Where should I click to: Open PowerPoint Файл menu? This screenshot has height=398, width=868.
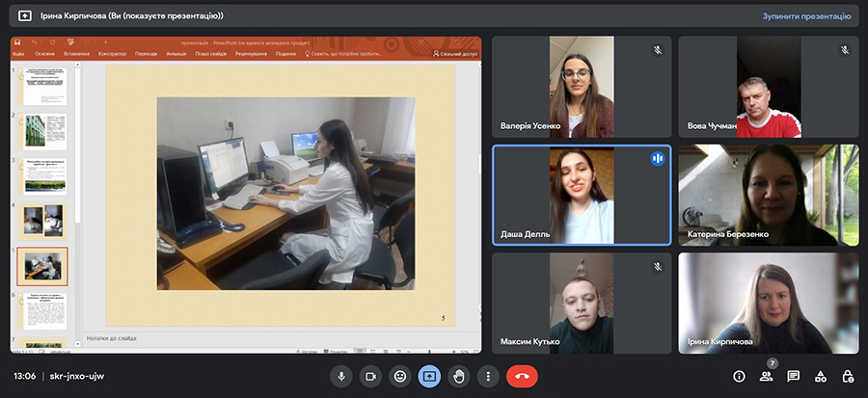pyautogui.click(x=17, y=54)
